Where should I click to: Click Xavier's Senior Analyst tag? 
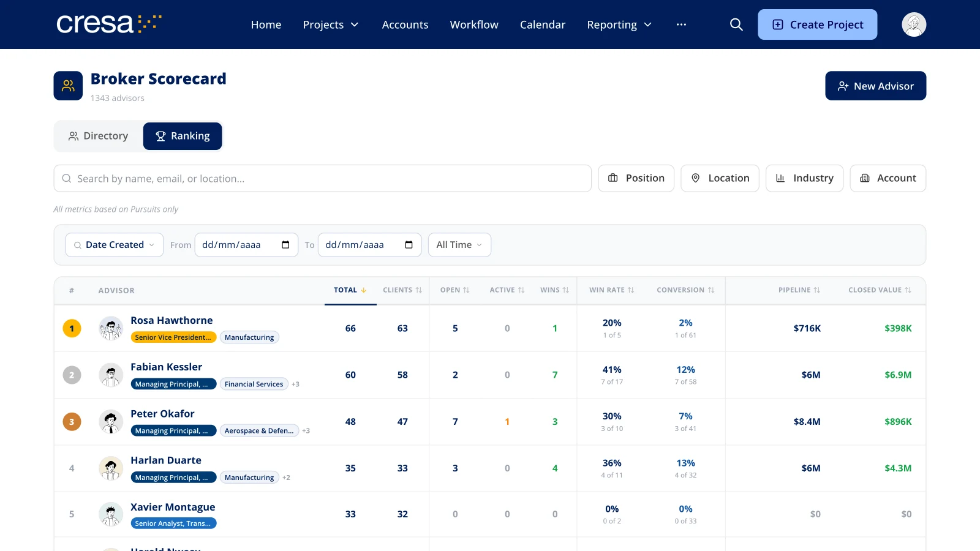point(173,523)
